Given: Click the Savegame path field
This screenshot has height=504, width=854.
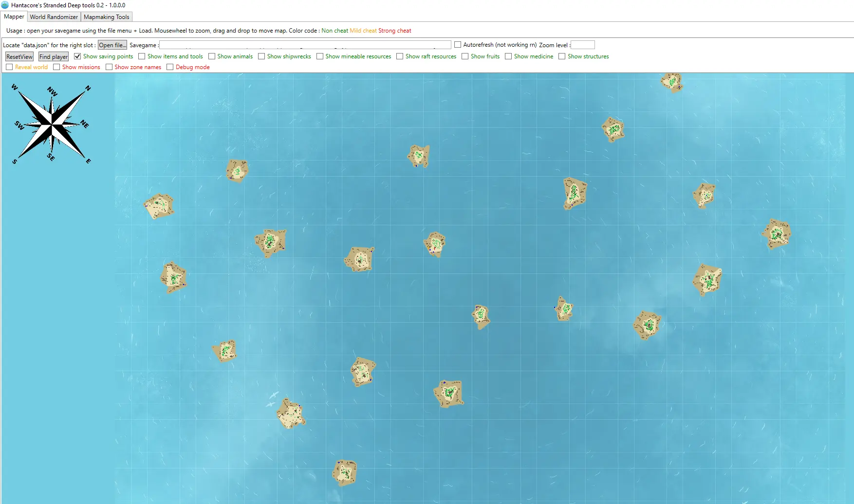Looking at the screenshot, I should (305, 45).
